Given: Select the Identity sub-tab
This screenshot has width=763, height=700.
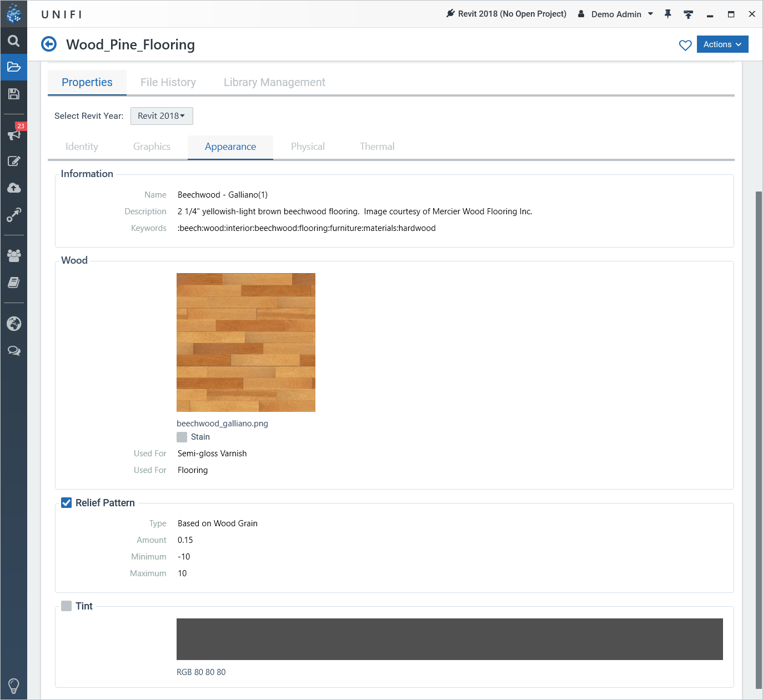Looking at the screenshot, I should (82, 147).
